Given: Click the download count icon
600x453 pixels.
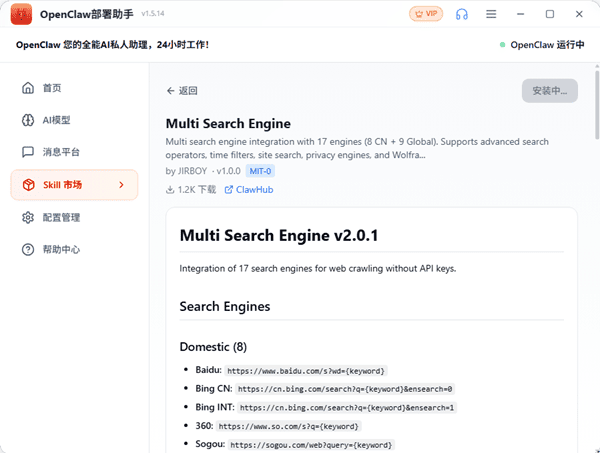Looking at the screenshot, I should [170, 190].
